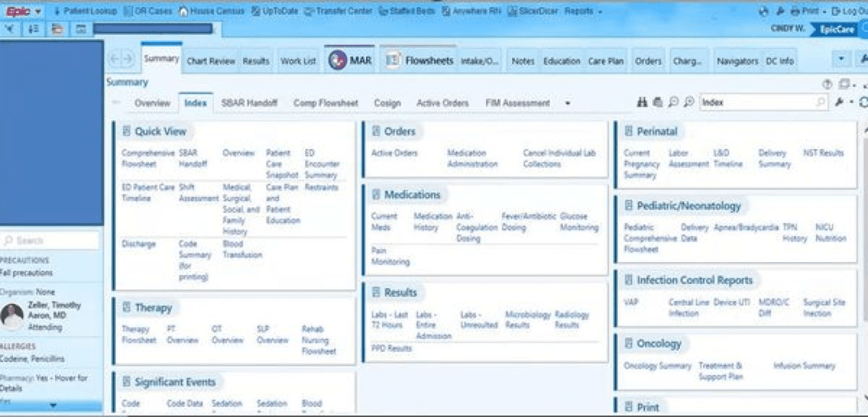
Task: Switch to the Results activity tab
Action: tap(255, 61)
